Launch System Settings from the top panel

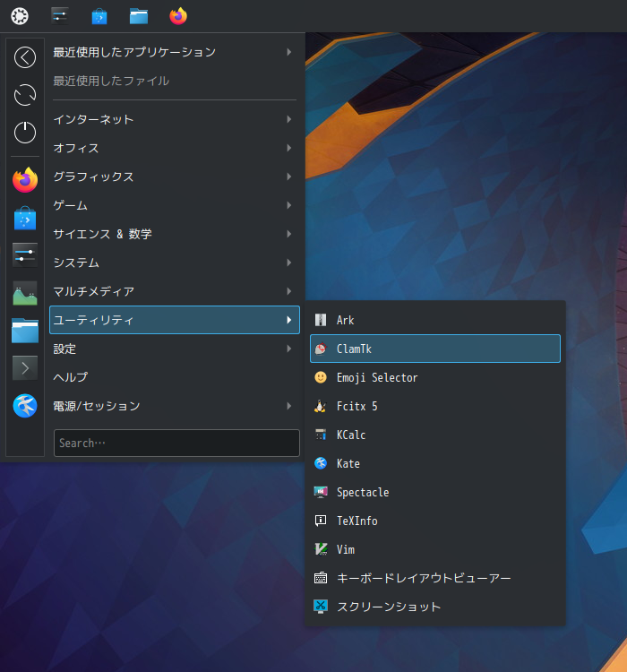pyautogui.click(x=60, y=16)
